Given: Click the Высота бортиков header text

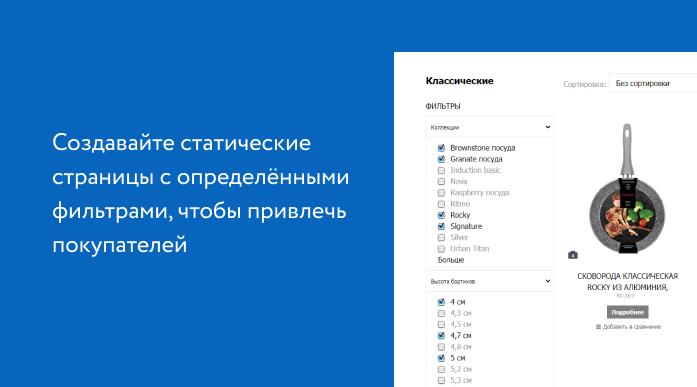Looking at the screenshot, I should point(453,281).
